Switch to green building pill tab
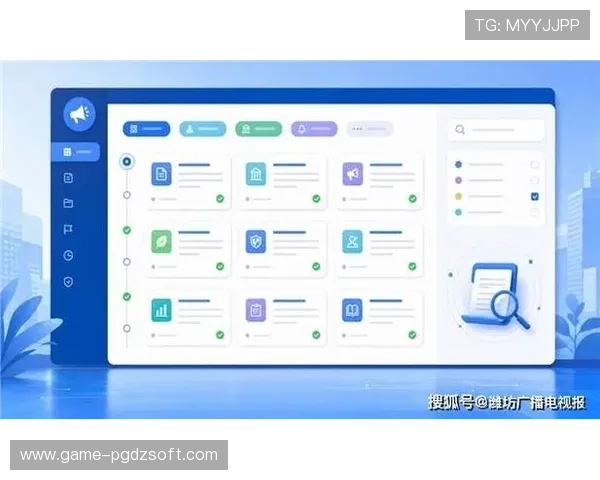The image size is (600, 480). 259,129
